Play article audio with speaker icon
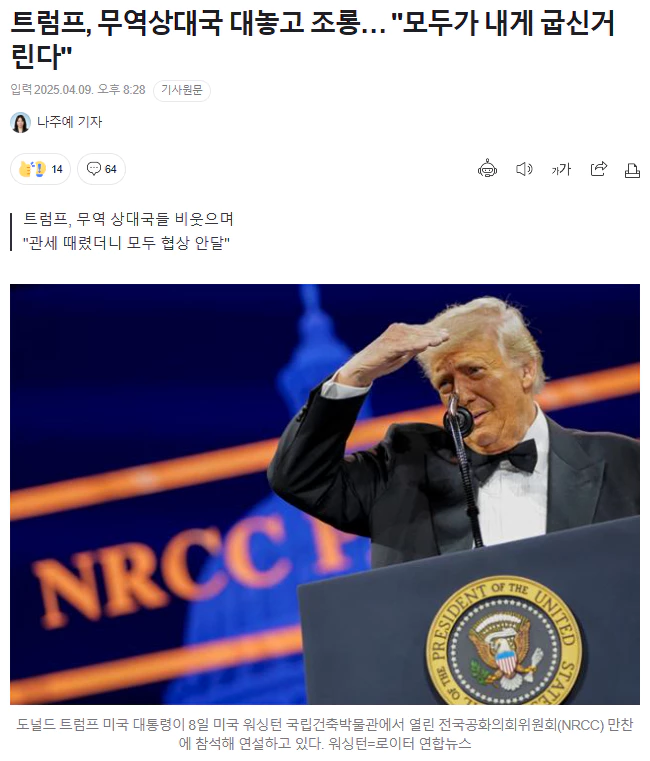Screen dimensions: 650x761 pyautogui.click(x=524, y=169)
